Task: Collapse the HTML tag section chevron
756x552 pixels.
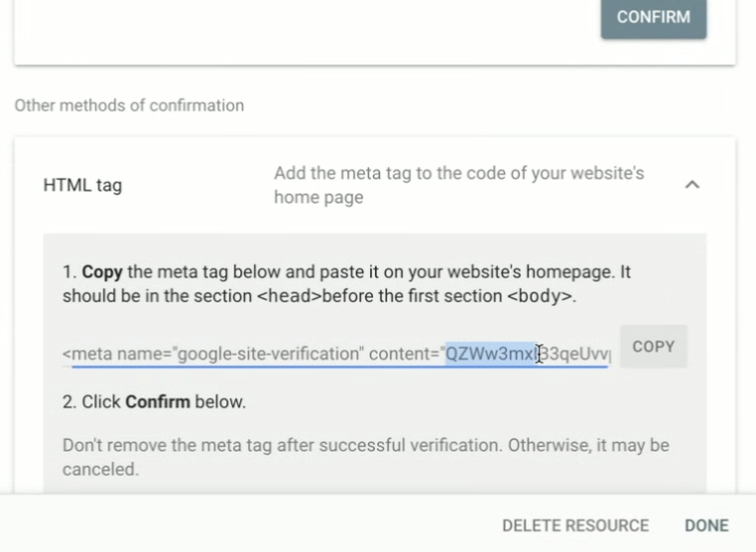Action: pos(693,185)
